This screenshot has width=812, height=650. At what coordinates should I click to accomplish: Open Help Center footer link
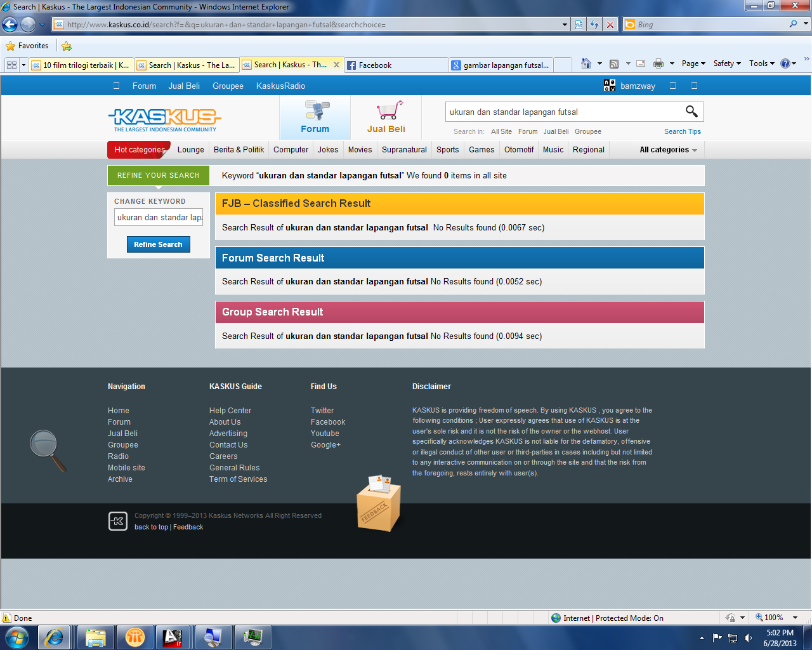coord(230,411)
